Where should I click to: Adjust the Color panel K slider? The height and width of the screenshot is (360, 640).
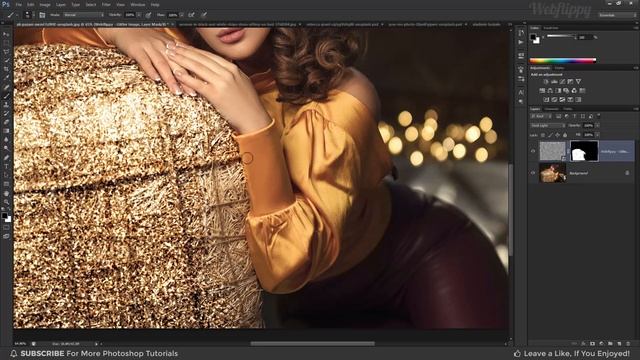(x=561, y=36)
